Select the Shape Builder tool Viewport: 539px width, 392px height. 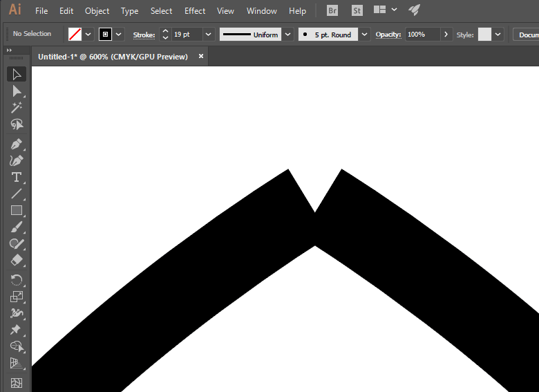coord(17,346)
